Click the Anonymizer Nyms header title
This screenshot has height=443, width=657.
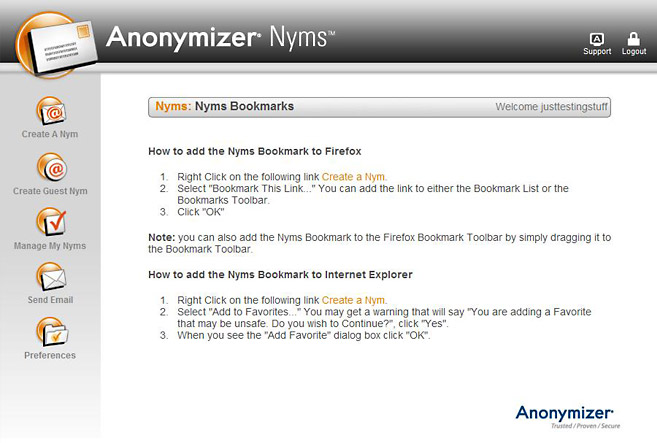coord(220,38)
